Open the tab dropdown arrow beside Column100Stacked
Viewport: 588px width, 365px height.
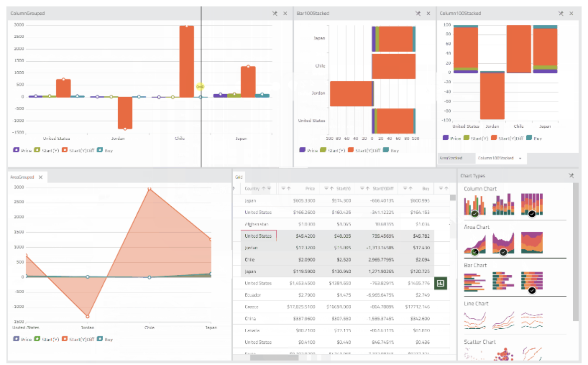520,158
